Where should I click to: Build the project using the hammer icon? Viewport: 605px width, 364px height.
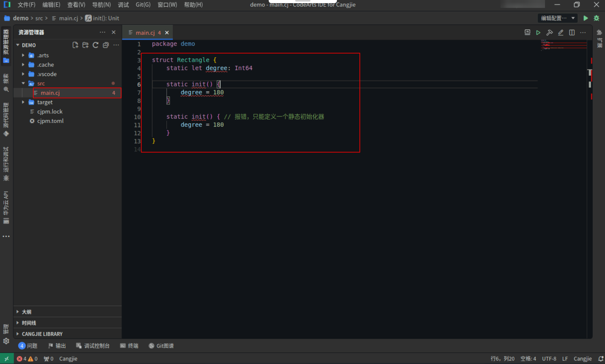(550, 32)
